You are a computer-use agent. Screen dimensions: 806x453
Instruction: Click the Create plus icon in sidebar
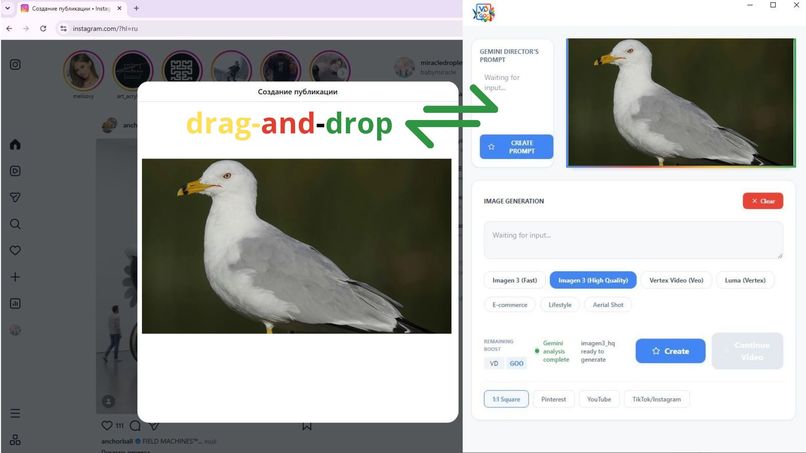(x=15, y=277)
